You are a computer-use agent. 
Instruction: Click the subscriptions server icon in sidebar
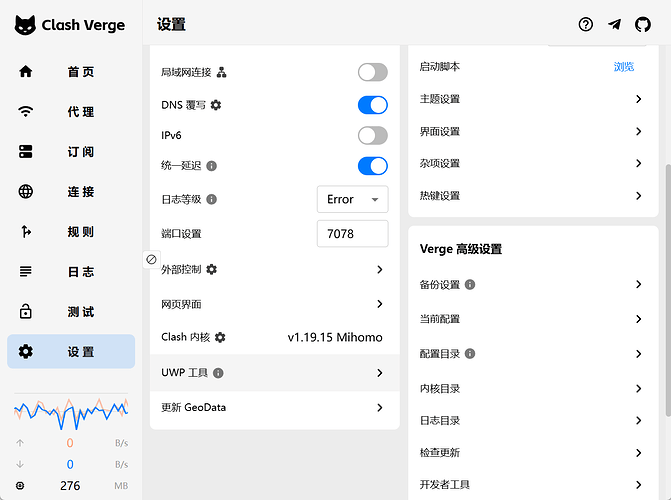[x=26, y=152]
